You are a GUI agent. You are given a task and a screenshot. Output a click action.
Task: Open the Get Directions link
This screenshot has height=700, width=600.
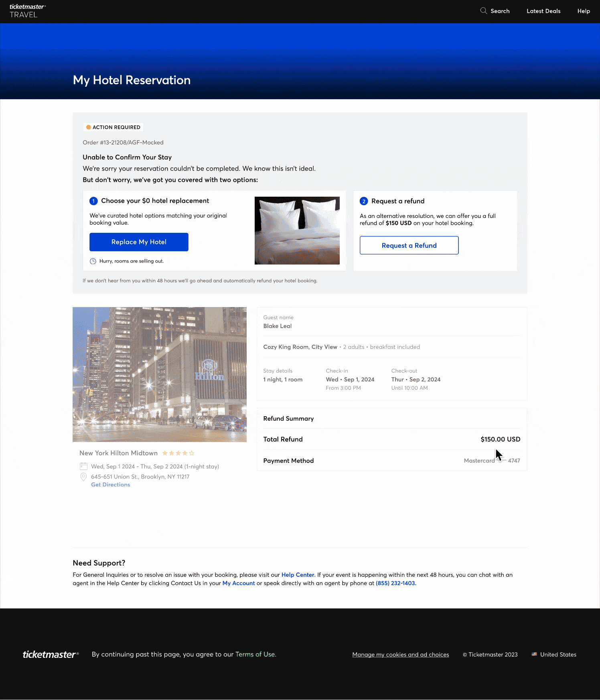point(111,484)
